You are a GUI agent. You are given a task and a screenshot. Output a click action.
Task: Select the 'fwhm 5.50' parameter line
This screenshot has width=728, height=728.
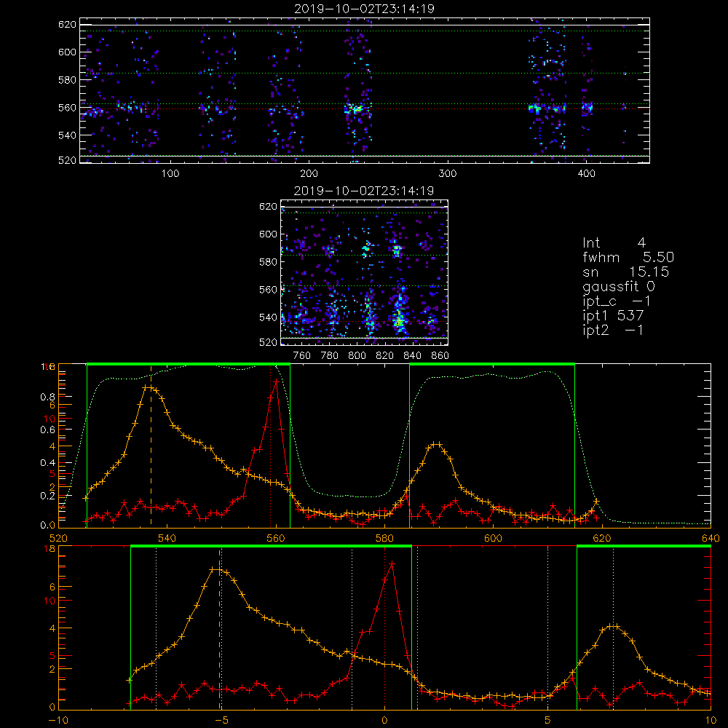(x=628, y=257)
